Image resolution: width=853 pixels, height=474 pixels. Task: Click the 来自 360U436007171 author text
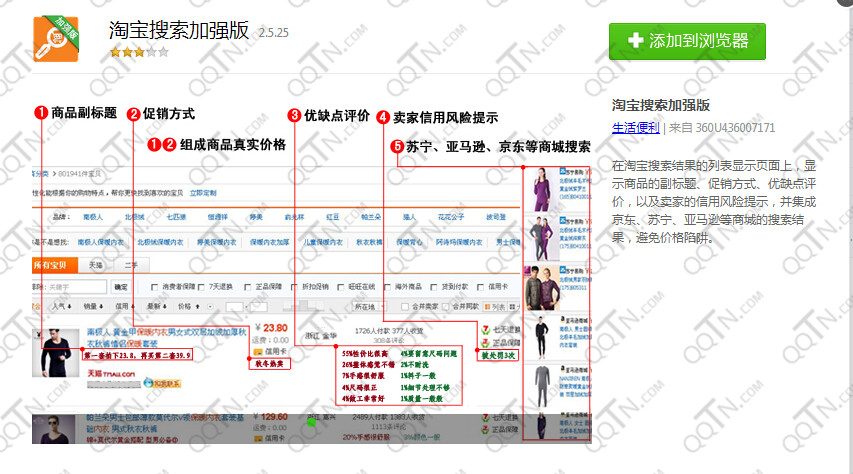click(722, 128)
